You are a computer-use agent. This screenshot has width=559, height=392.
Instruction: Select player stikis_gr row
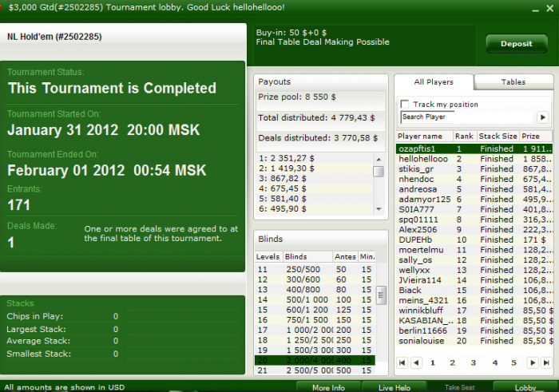pos(474,169)
